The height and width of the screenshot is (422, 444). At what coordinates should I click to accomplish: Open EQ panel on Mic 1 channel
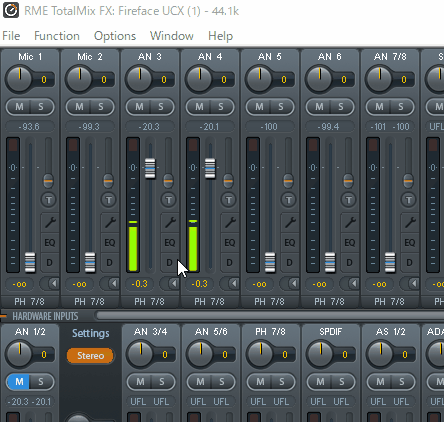(50, 242)
